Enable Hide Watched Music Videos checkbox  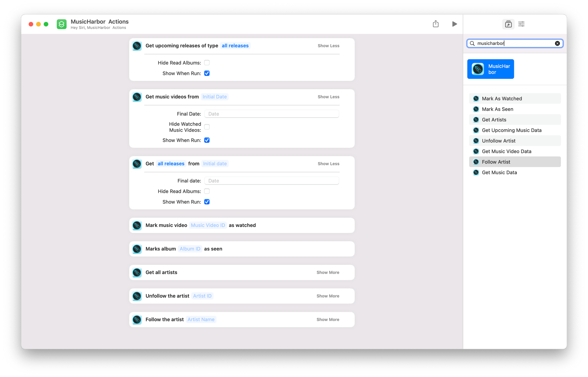[x=207, y=127]
